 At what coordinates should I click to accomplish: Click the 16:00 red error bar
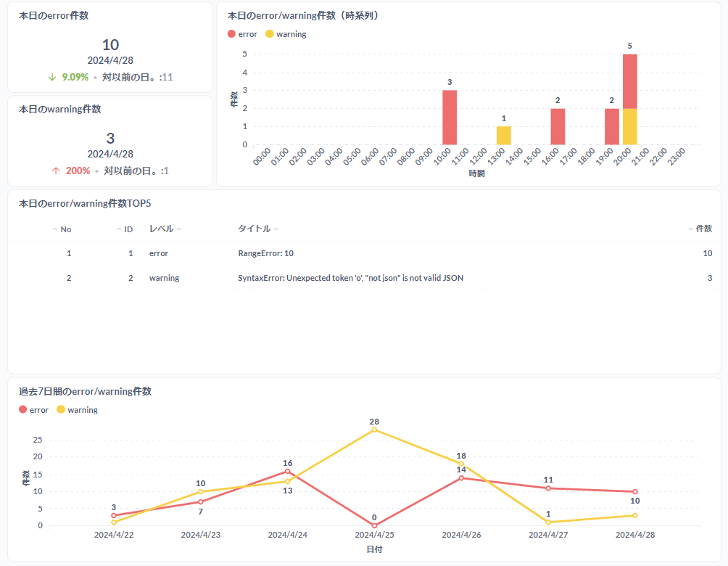coord(558,127)
